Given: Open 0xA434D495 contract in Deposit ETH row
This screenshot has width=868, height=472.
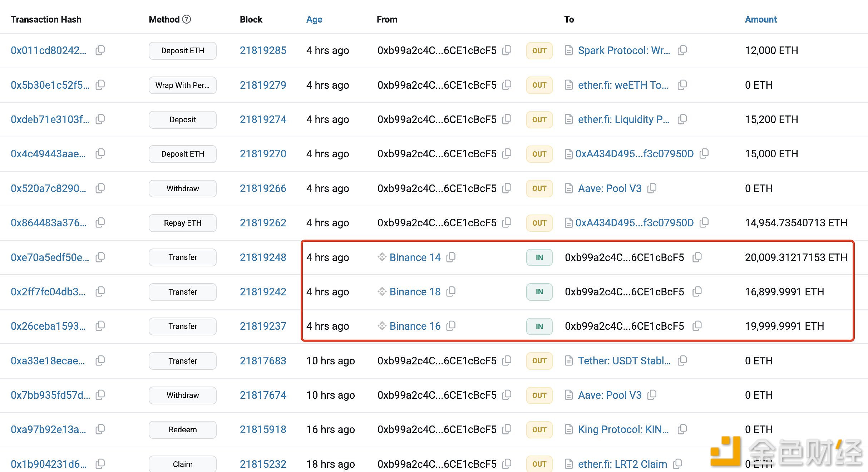Looking at the screenshot, I should click(x=635, y=154).
